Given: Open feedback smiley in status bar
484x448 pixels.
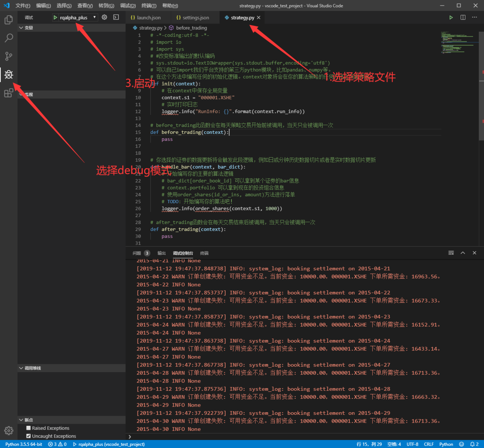Looking at the screenshot, I should click(461, 444).
